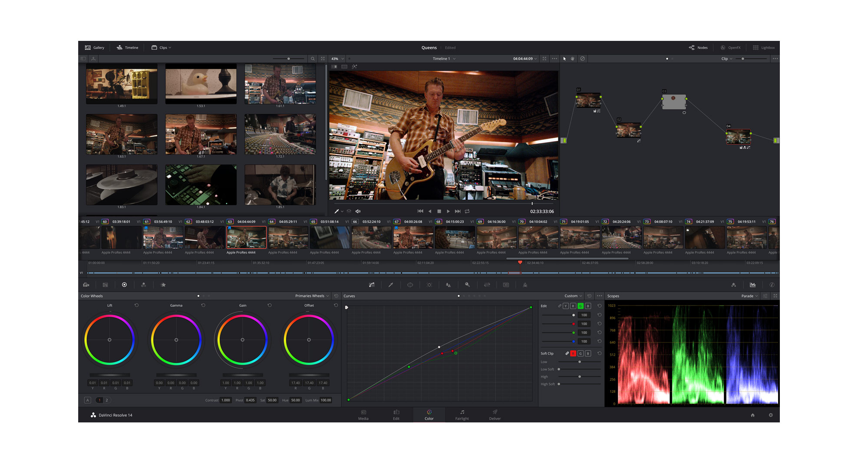Expand the scopes Parade dropdown
Viewport: 868px width, 475px height.
[749, 296]
